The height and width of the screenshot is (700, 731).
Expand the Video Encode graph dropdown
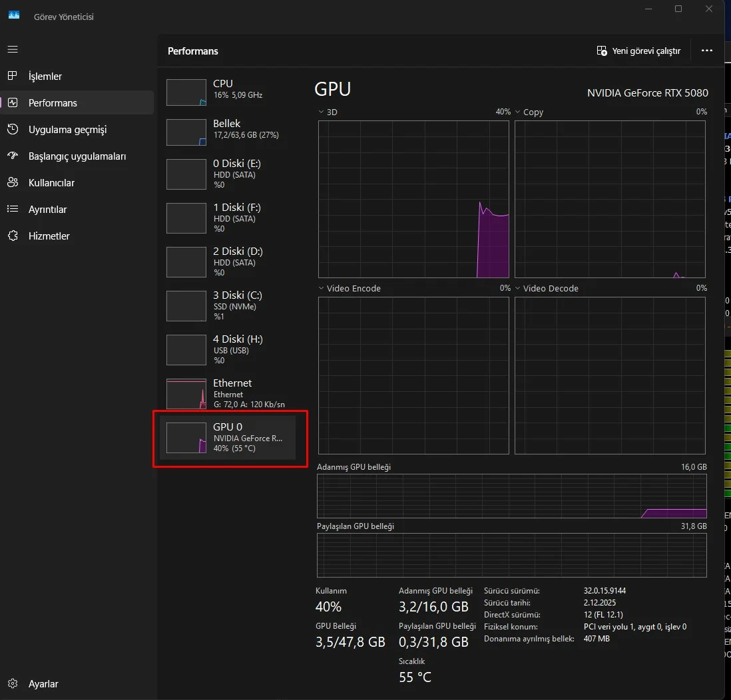coord(322,289)
